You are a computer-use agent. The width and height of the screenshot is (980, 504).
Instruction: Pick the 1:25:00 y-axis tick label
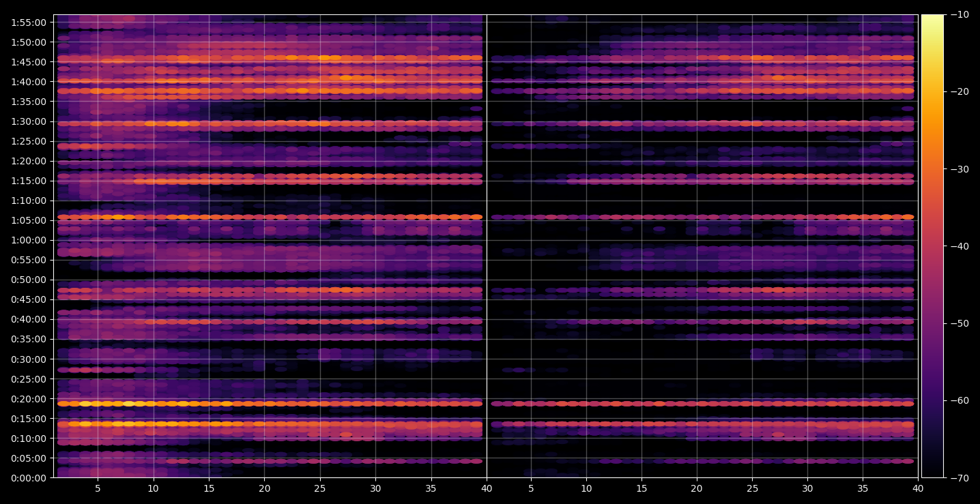[x=29, y=141]
